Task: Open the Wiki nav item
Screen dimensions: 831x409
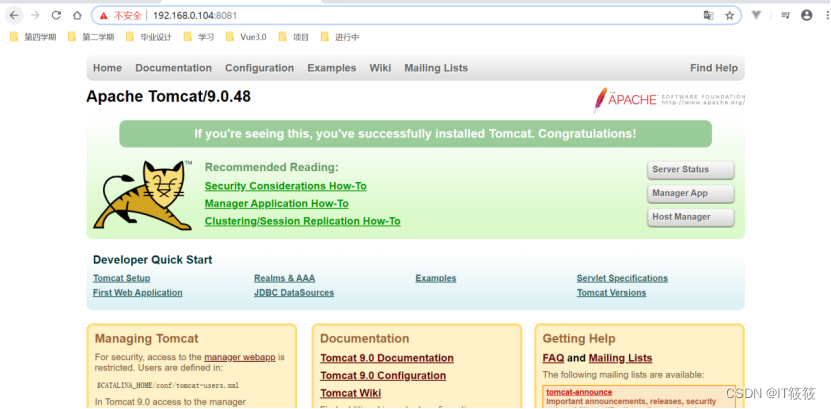Action: coord(380,68)
